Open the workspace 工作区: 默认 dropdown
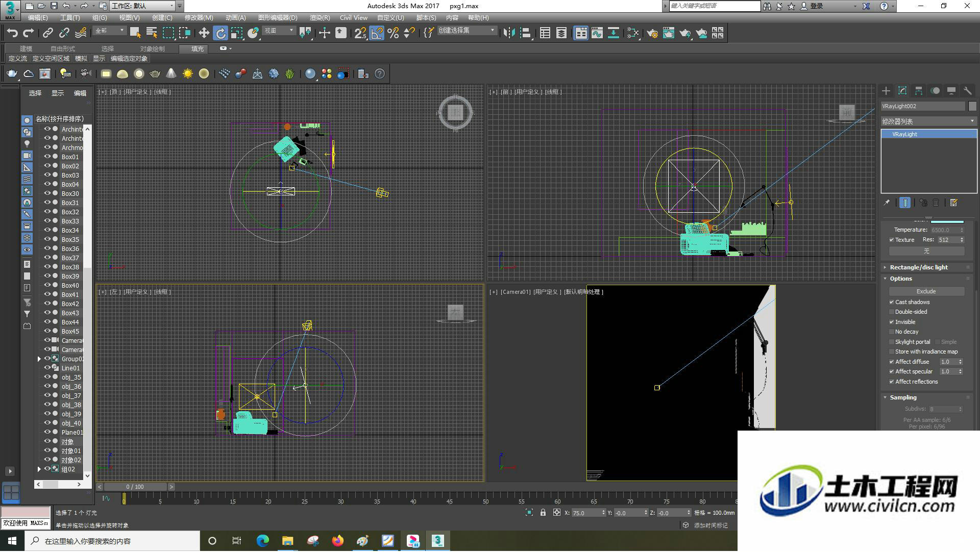The width and height of the screenshot is (980, 552). (142, 6)
